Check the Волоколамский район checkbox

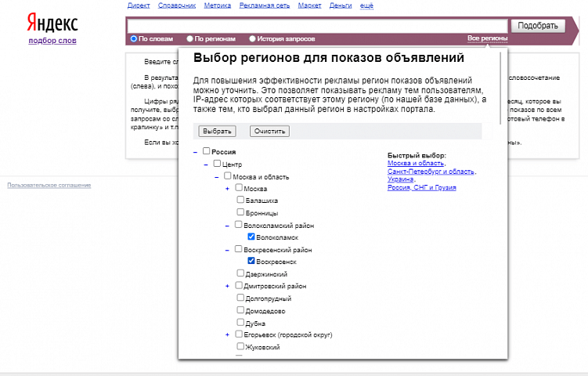(239, 224)
